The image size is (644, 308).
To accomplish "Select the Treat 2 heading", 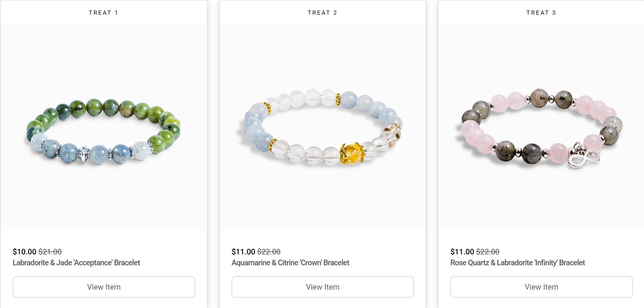I will [x=322, y=13].
